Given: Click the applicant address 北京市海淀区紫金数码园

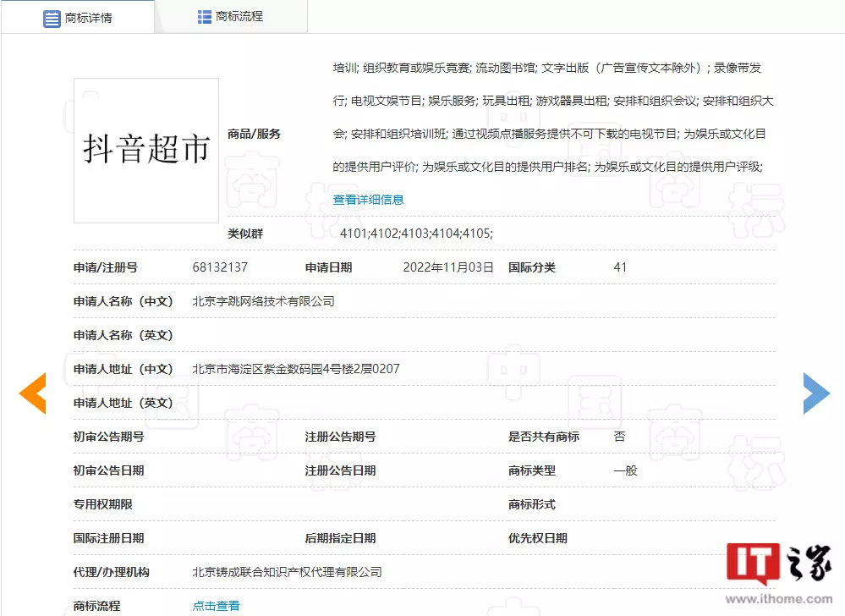Looking at the screenshot, I should tap(294, 368).
